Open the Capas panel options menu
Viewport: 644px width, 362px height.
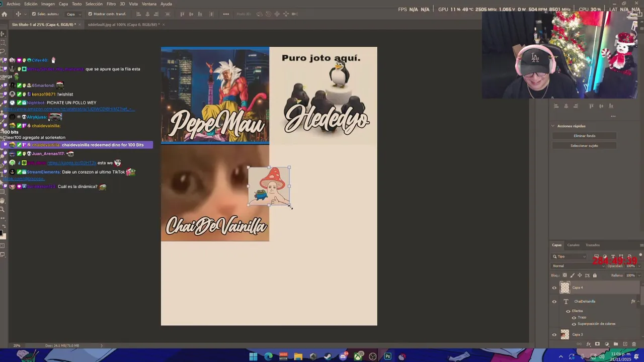641,245
